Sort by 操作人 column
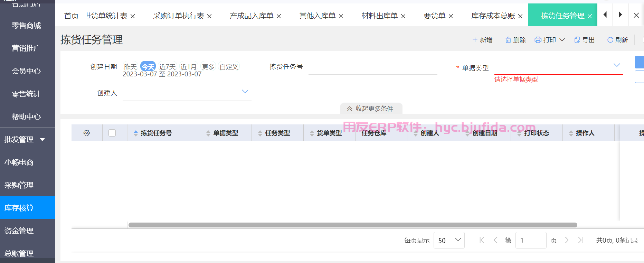The width and height of the screenshot is (644, 263). click(x=571, y=133)
